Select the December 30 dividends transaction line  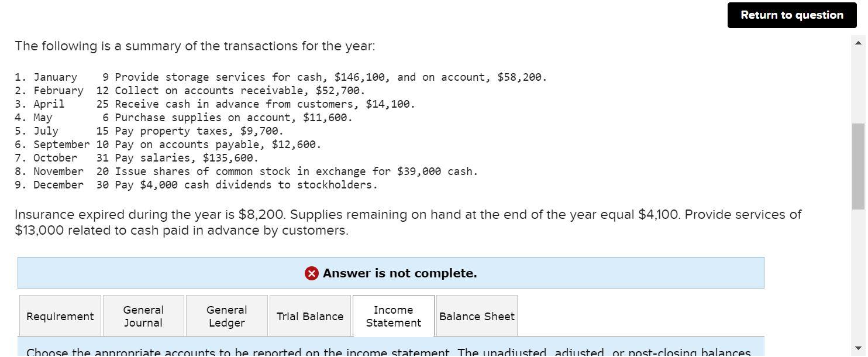click(x=195, y=184)
